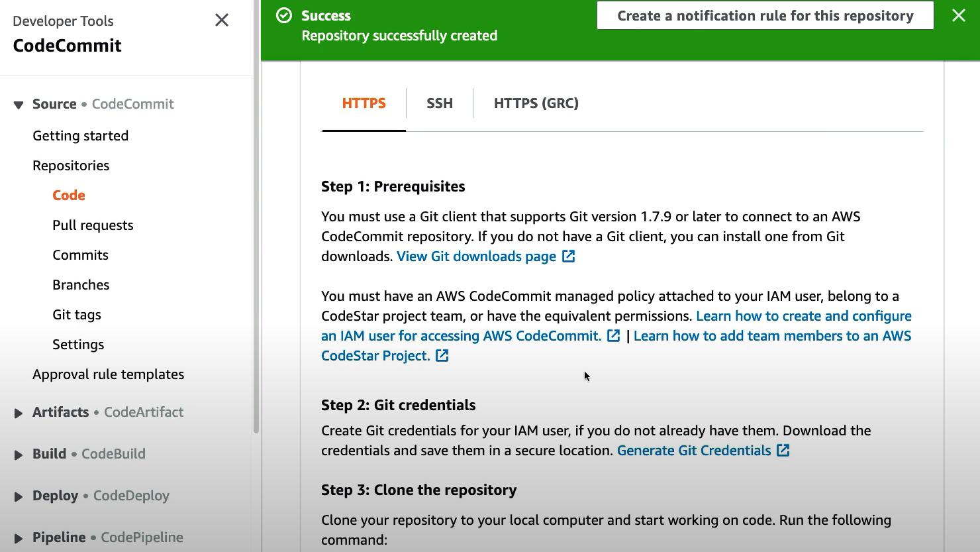Select the HTTPS connection tab
Image resolution: width=980 pixels, height=552 pixels.
[x=364, y=103]
